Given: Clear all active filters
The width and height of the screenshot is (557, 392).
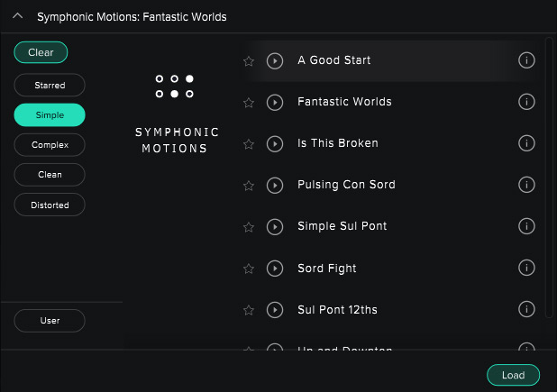Looking at the screenshot, I should 41,52.
